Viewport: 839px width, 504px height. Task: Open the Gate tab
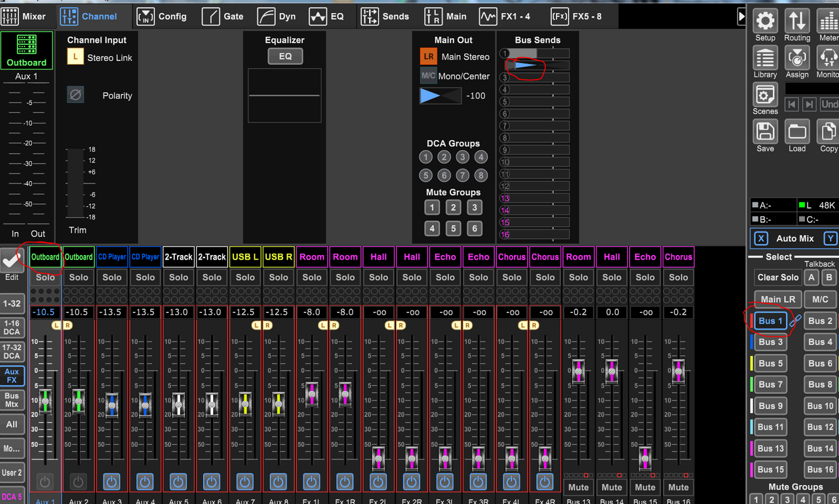click(x=224, y=16)
